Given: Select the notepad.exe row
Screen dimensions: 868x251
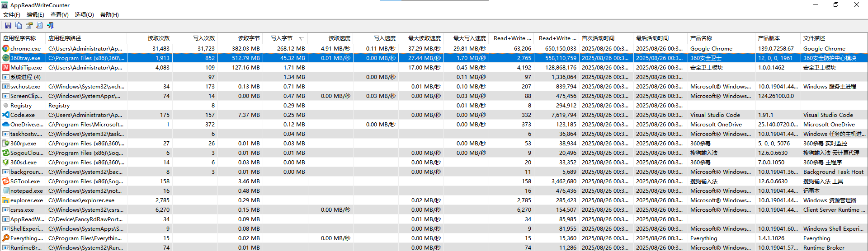Looking at the screenshot, I should tap(27, 191).
